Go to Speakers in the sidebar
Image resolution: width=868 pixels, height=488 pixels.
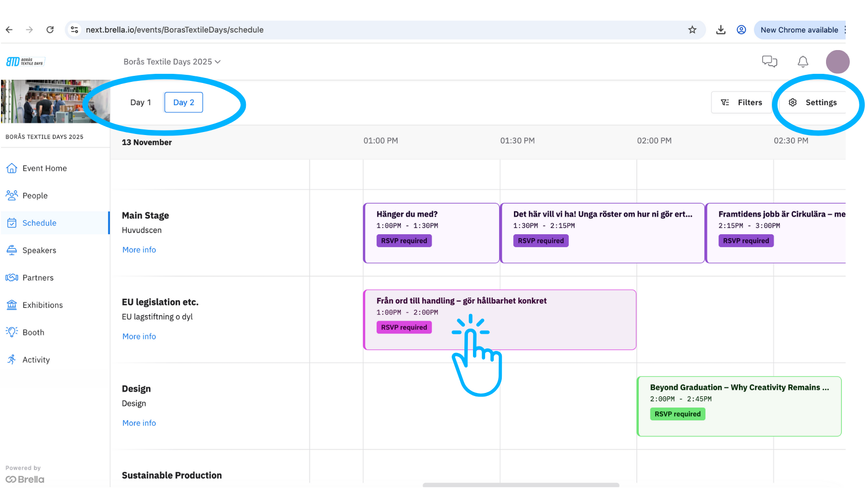39,250
